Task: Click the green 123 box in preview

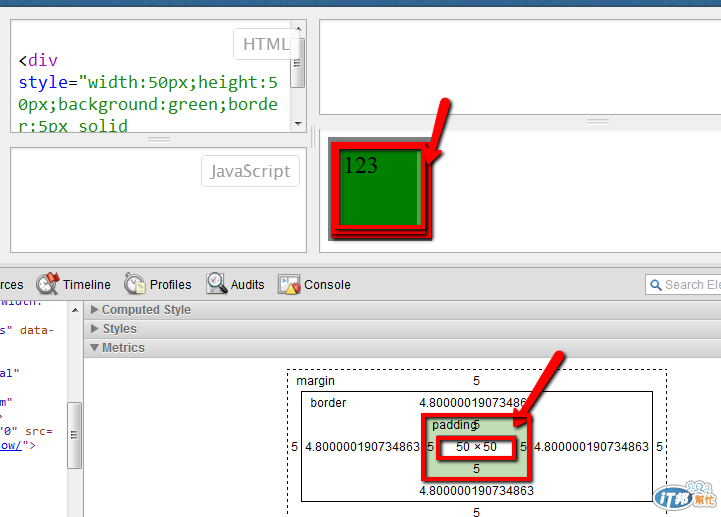Action: (380, 189)
